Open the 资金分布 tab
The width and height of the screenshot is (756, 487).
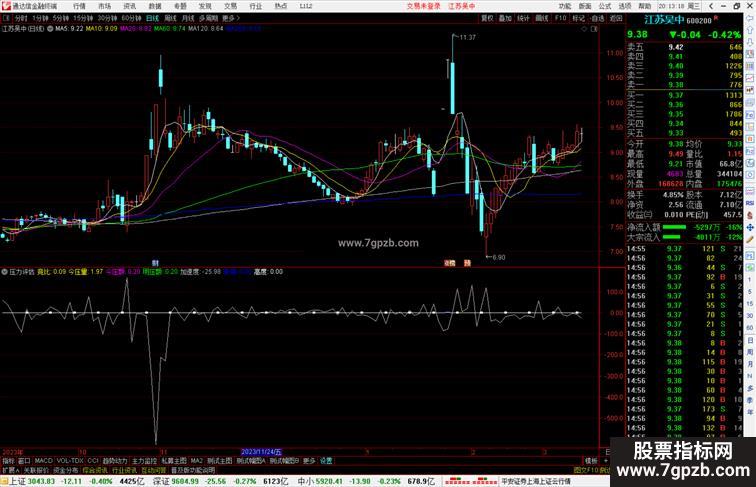[x=66, y=470]
